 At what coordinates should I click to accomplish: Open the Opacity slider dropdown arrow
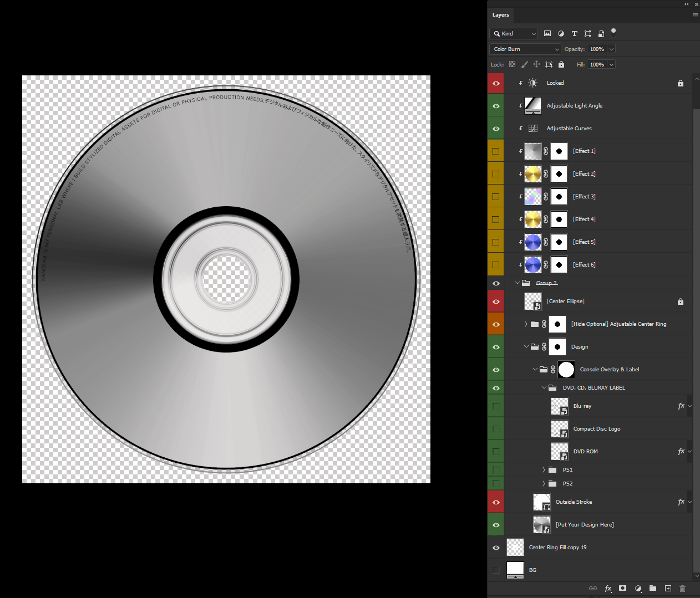click(x=611, y=49)
